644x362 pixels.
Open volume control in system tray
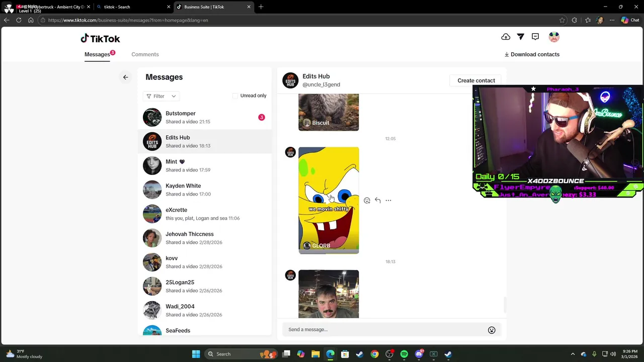click(613, 354)
